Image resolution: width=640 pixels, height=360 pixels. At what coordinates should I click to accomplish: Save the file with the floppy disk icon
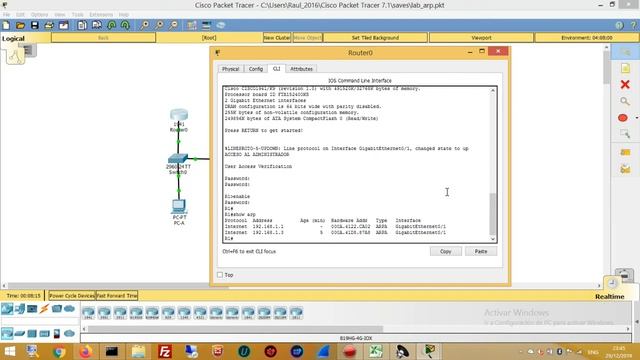35,25
